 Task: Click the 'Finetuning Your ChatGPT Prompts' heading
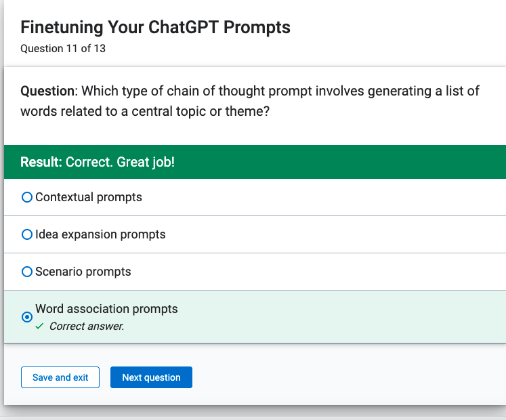click(155, 28)
